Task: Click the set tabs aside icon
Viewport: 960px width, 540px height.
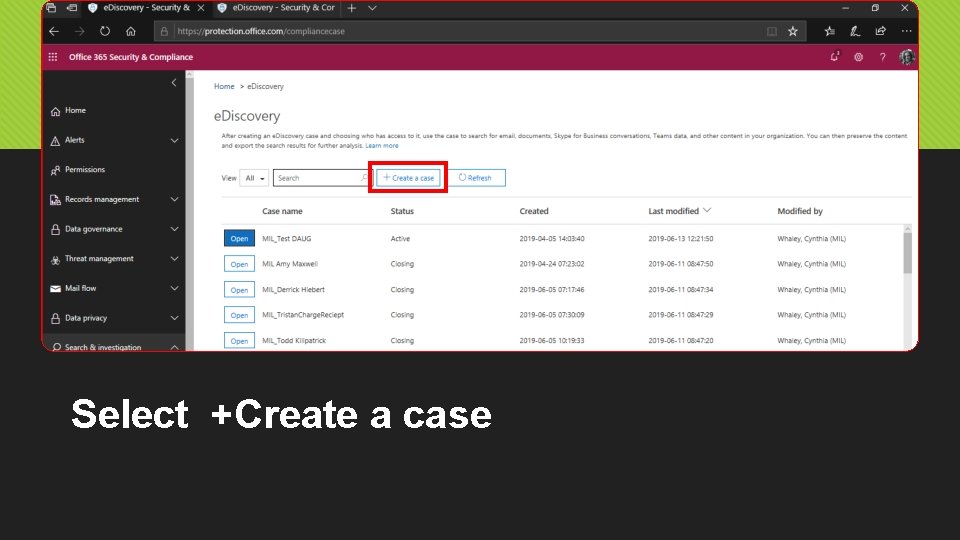Action: point(72,8)
